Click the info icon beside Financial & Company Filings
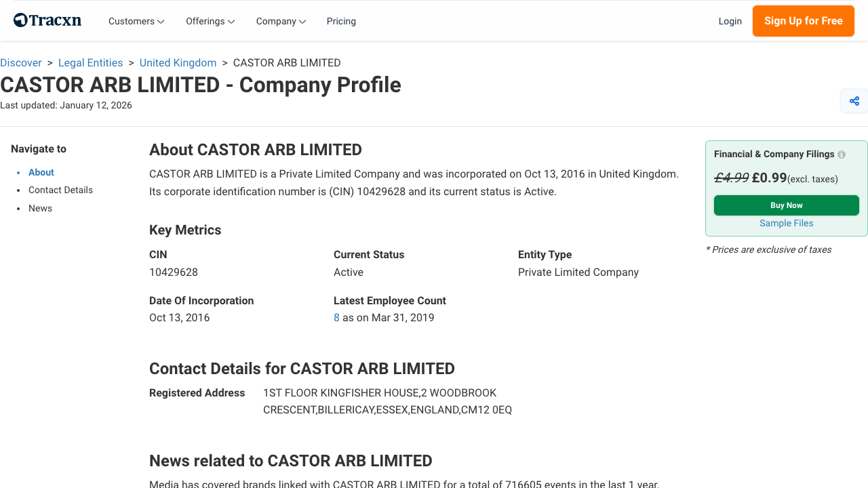This screenshot has height=488, width=868. pyautogui.click(x=841, y=154)
